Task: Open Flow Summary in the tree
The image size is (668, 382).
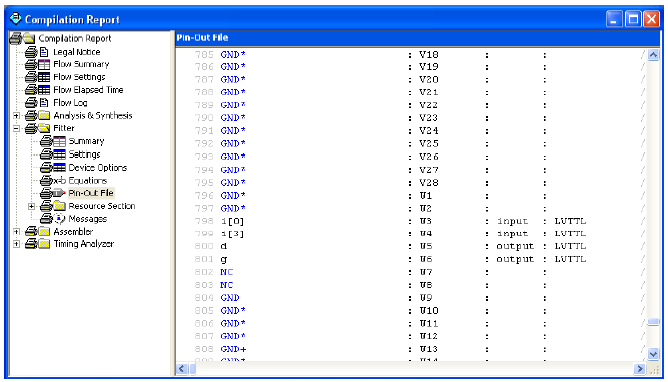Action: pos(81,64)
